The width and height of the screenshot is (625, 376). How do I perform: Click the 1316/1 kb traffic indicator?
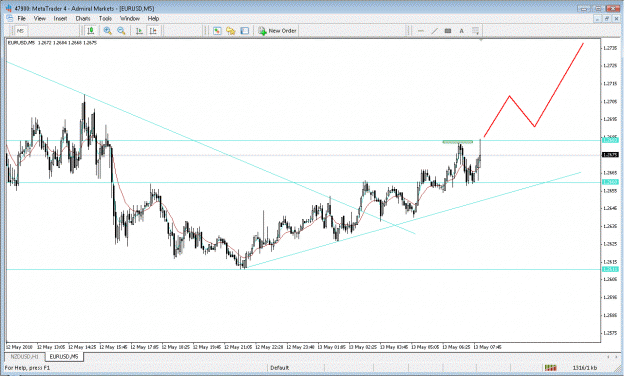click(585, 368)
